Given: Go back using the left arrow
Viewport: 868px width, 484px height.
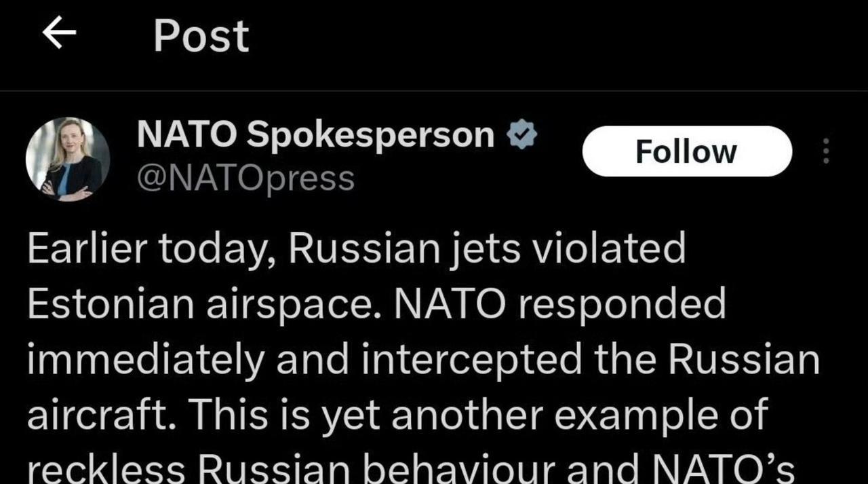Looking at the screenshot, I should point(59,35).
